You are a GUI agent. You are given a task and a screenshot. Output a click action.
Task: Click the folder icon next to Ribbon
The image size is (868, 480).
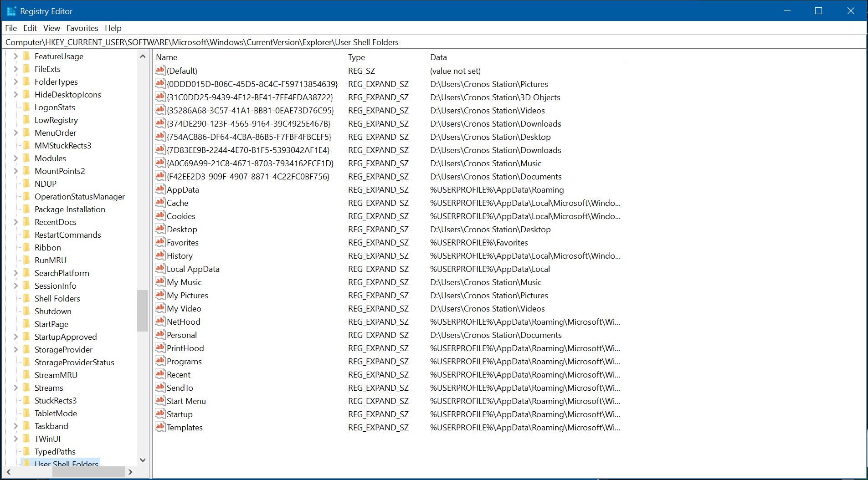(27, 247)
